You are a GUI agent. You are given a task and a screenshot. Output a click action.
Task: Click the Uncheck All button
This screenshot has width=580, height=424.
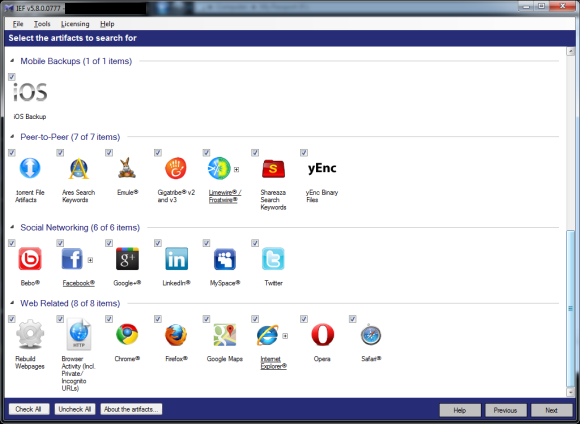[x=75, y=409]
